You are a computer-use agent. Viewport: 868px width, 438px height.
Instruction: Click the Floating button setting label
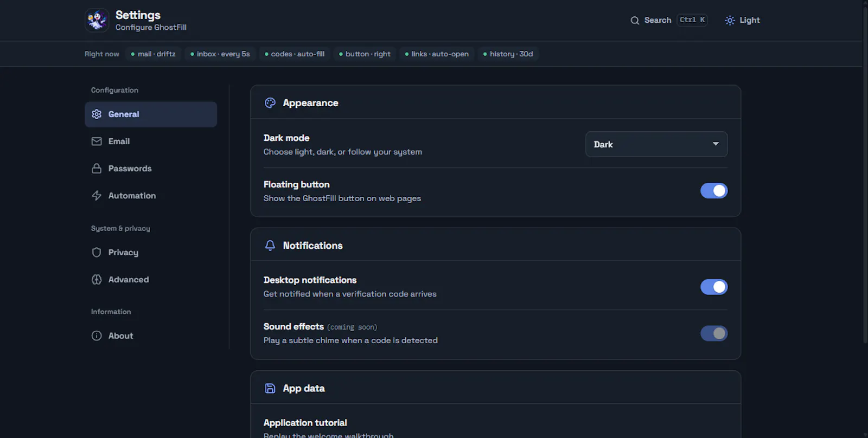(297, 185)
